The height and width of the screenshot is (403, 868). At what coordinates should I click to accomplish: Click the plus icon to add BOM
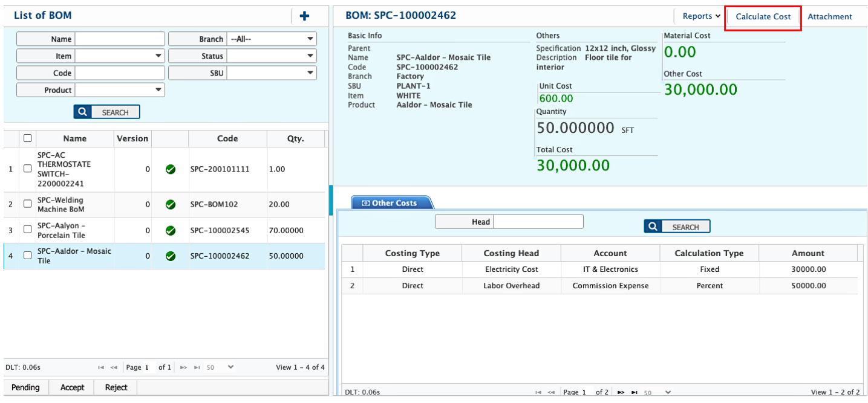coord(304,16)
